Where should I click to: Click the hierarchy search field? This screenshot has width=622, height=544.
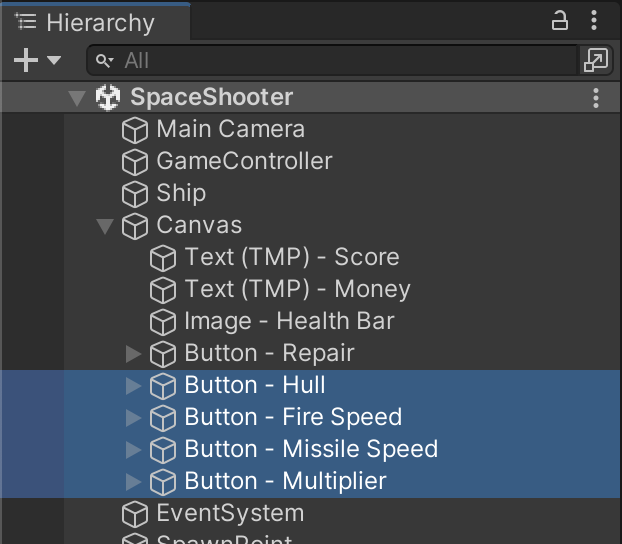click(x=340, y=61)
